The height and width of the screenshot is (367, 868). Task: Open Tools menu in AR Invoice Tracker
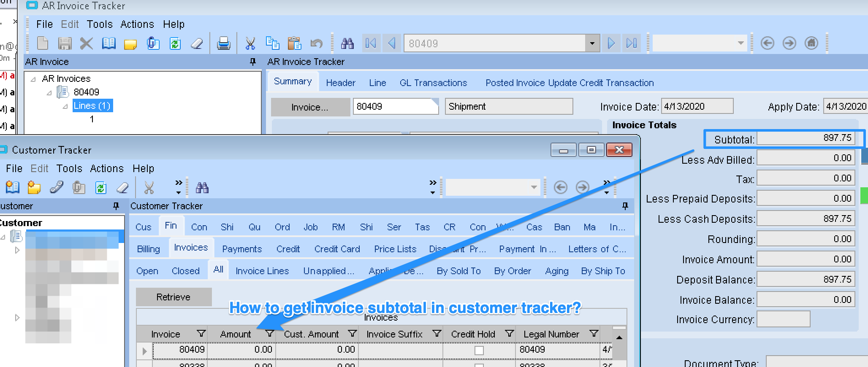coord(100,24)
